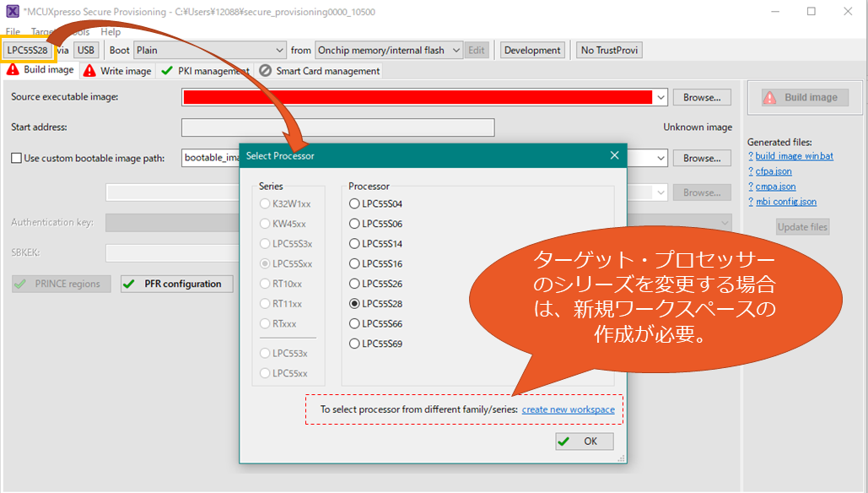Click the green check icon on PKI management tab
The width and height of the screenshot is (868, 493).
[167, 71]
